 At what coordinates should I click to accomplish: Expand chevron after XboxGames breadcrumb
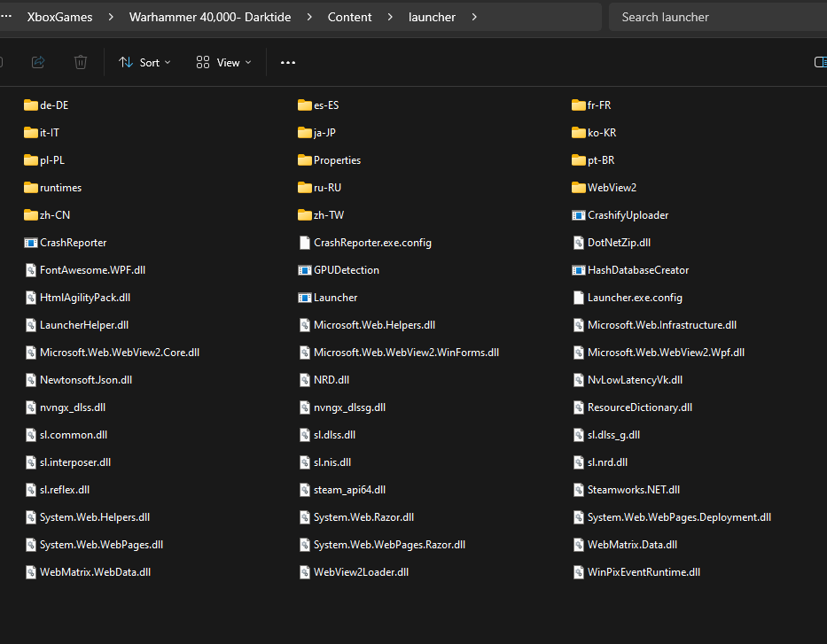click(111, 17)
